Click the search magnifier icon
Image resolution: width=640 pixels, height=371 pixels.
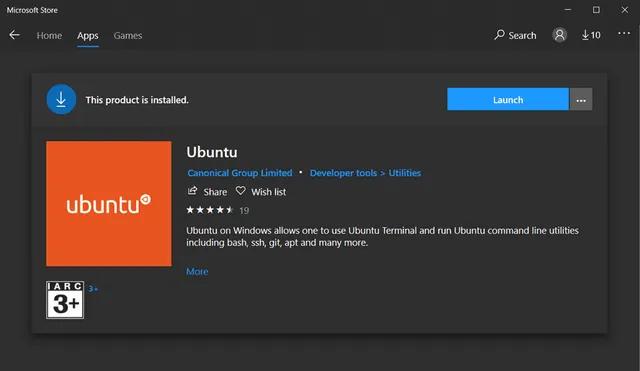[500, 35]
